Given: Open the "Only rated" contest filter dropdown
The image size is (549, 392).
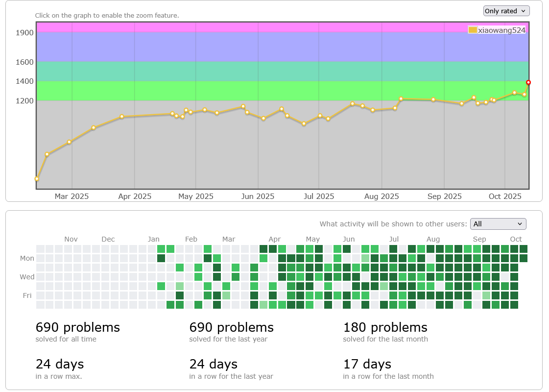Looking at the screenshot, I should [x=506, y=11].
